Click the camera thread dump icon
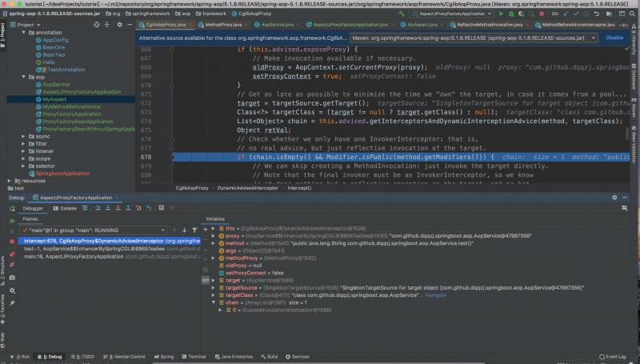The width and height of the screenshot is (640, 364). pyautogui.click(x=11, y=277)
